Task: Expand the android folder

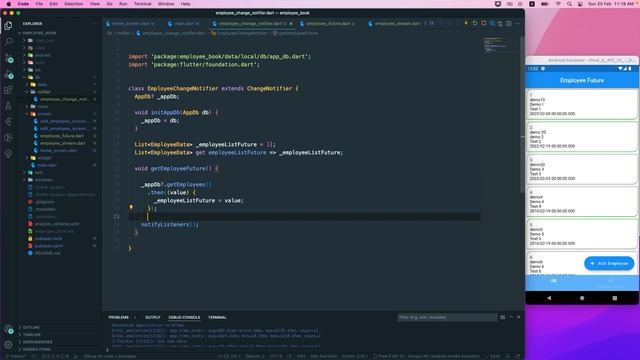Action: coord(42,55)
